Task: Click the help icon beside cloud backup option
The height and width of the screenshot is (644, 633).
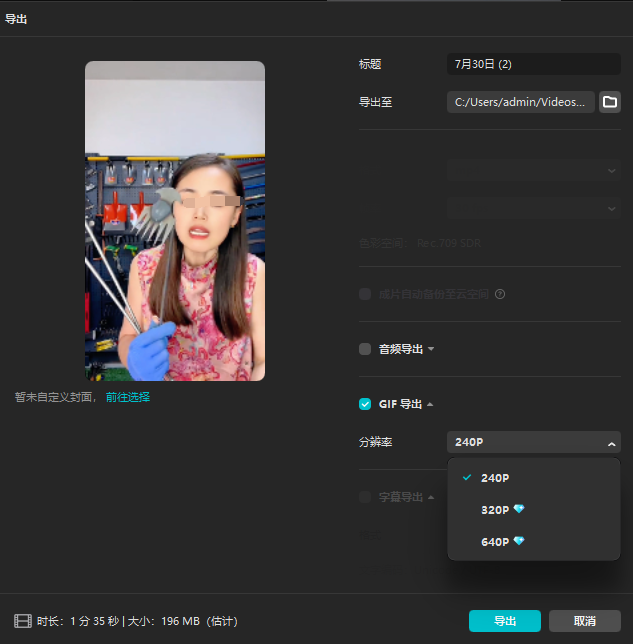Action: (x=499, y=294)
